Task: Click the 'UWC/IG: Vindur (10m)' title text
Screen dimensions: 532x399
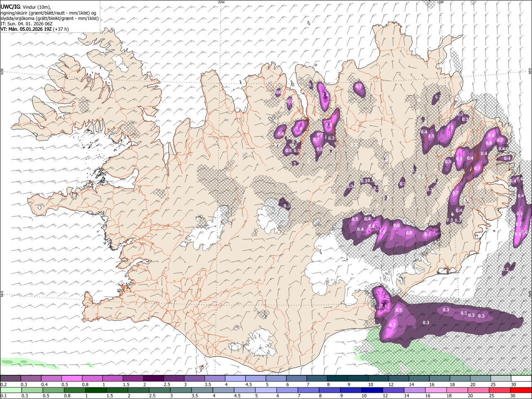Action: click(25, 7)
